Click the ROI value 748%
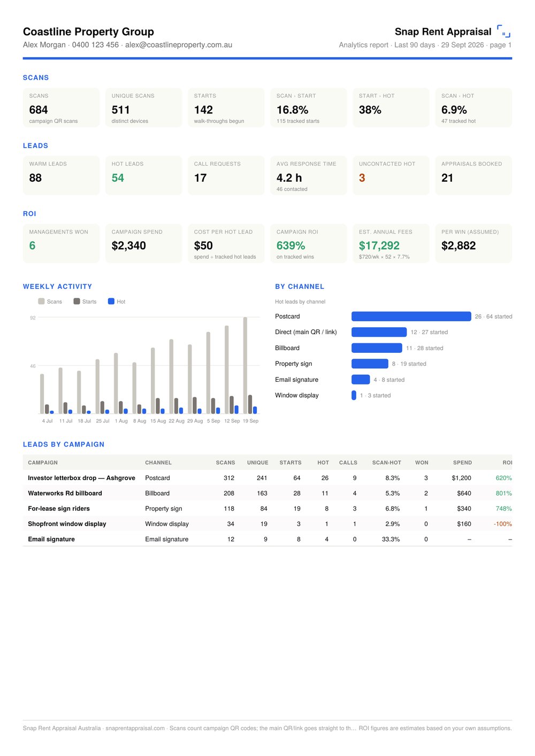The height and width of the screenshot is (756, 535). (503, 508)
